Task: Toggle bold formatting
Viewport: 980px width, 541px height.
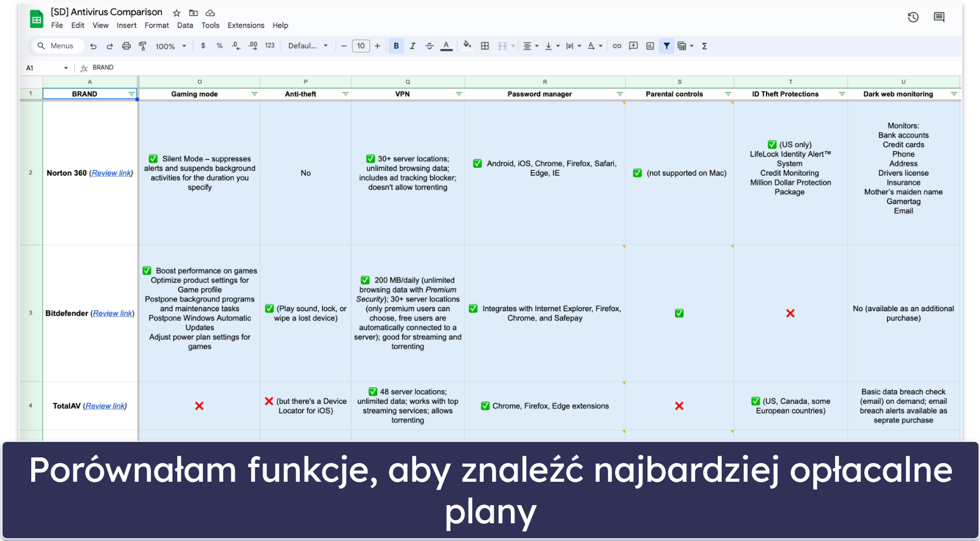Action: point(396,46)
